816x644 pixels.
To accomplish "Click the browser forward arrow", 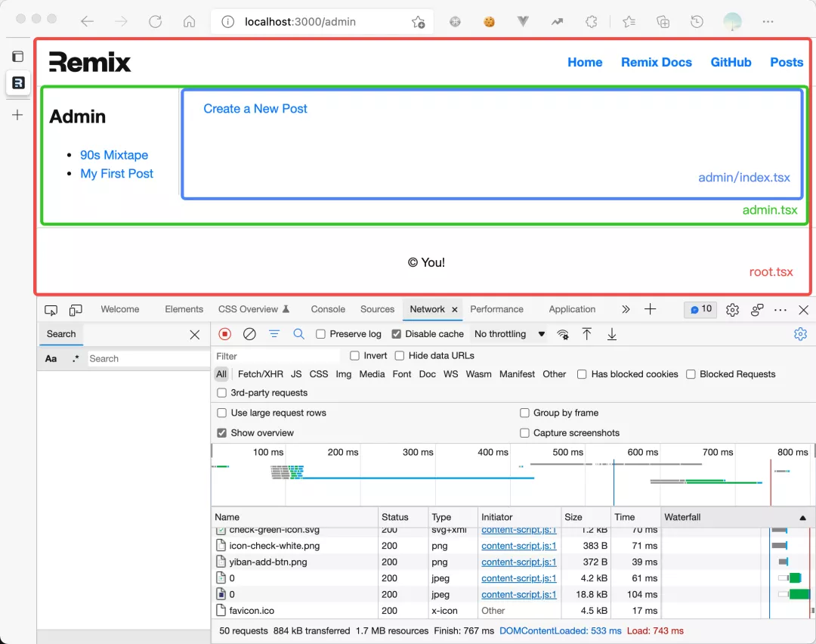I will 121,21.
